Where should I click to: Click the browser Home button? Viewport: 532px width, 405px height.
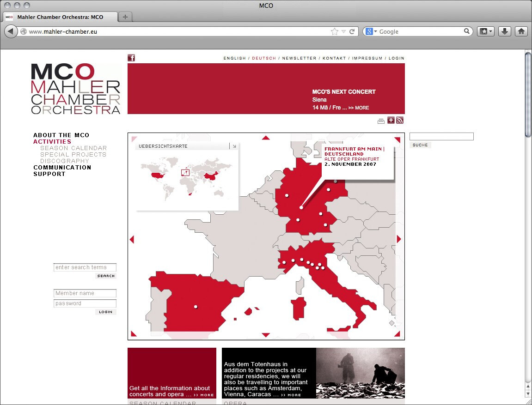pos(521,31)
